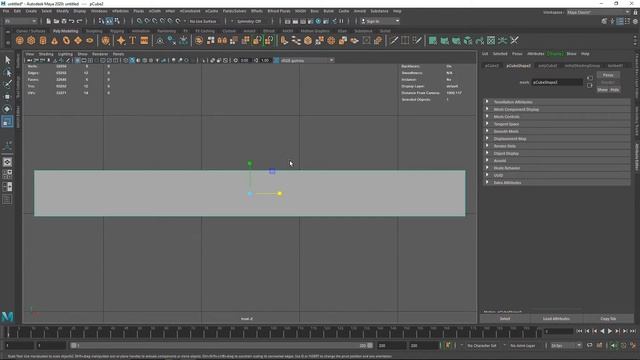Viewport: 640px width, 360px height.
Task: Open the Create menu
Action: pos(31,11)
